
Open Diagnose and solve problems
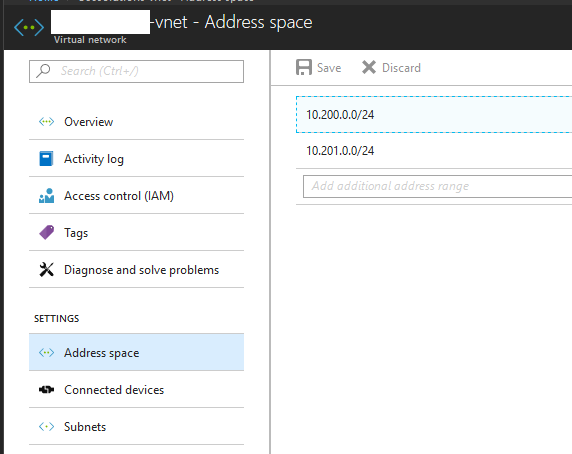(x=136, y=269)
